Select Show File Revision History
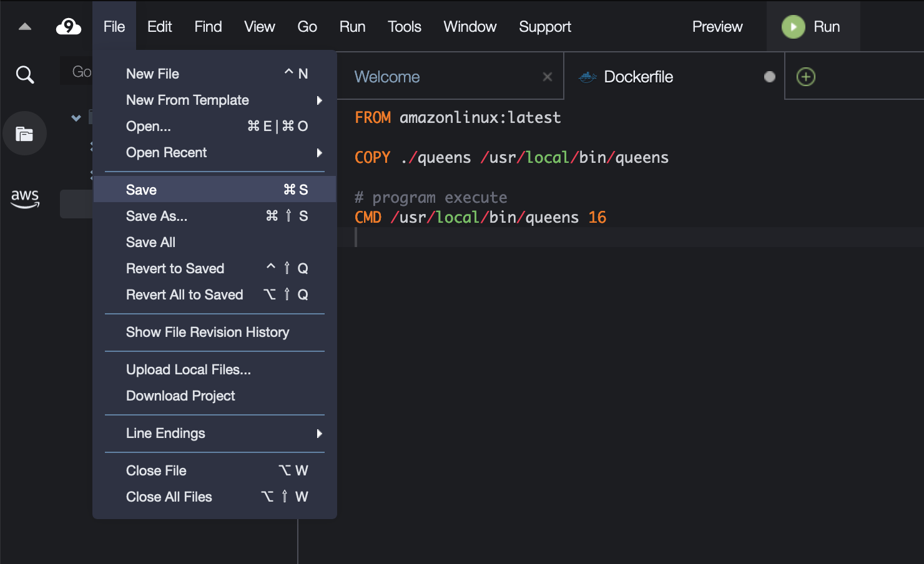Viewport: 924px width, 564px height. [215, 333]
